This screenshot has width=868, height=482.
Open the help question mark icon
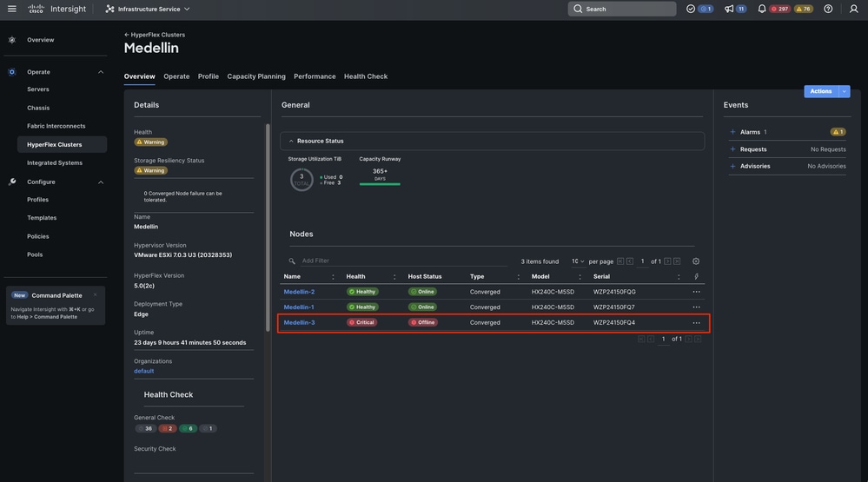[828, 9]
